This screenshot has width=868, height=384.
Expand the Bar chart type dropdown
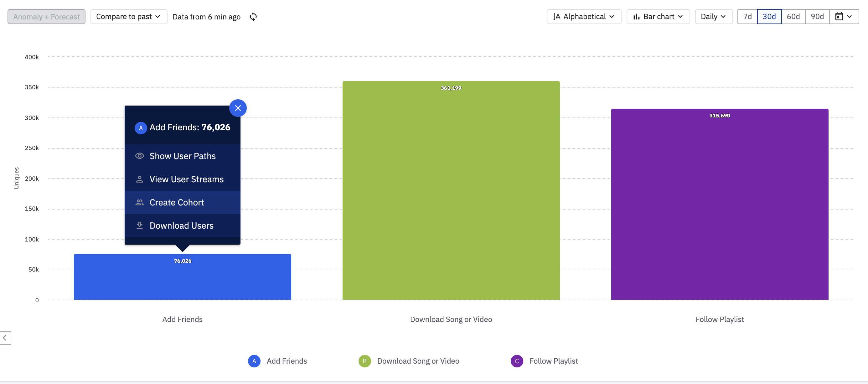(658, 17)
